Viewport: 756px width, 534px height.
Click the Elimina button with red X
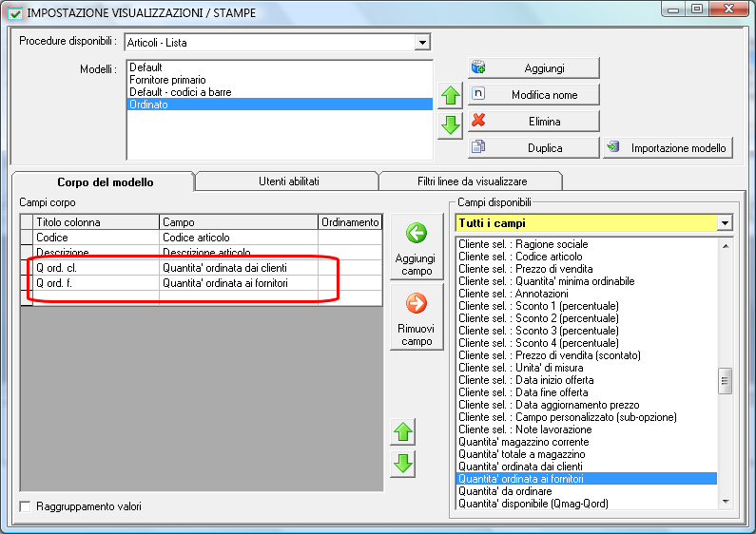pos(533,121)
